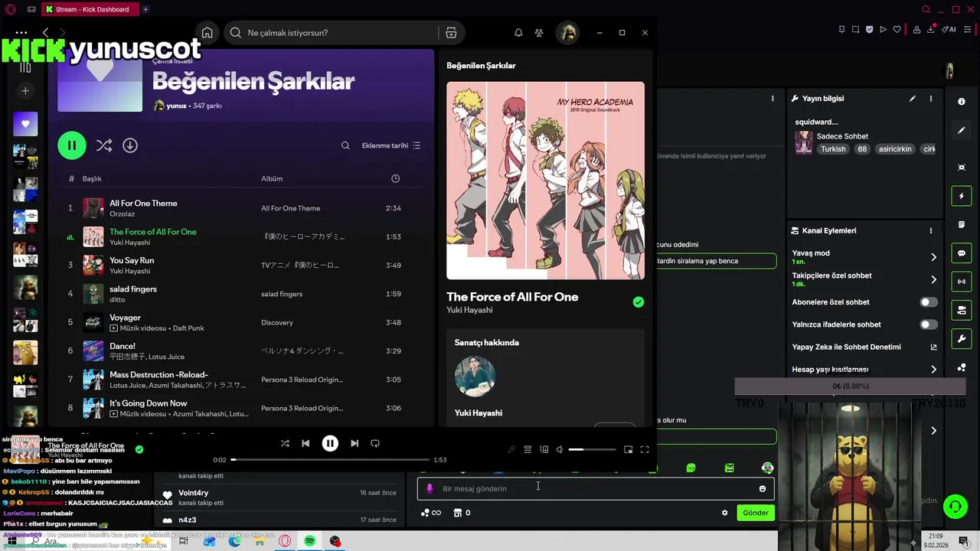Open info icon in Kick right sidebar
This screenshot has width=980, height=551.
(962, 101)
